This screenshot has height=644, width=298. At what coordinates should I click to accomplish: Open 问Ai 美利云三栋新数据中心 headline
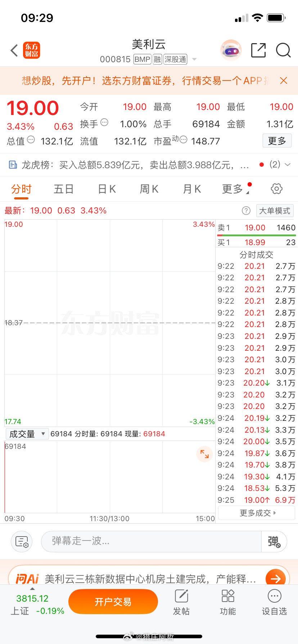point(150,579)
